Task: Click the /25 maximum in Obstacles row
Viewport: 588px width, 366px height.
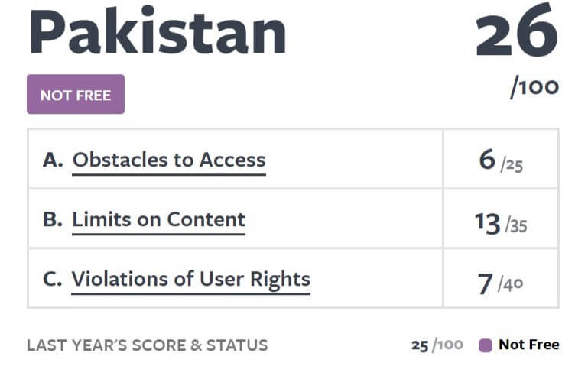Action: [512, 164]
